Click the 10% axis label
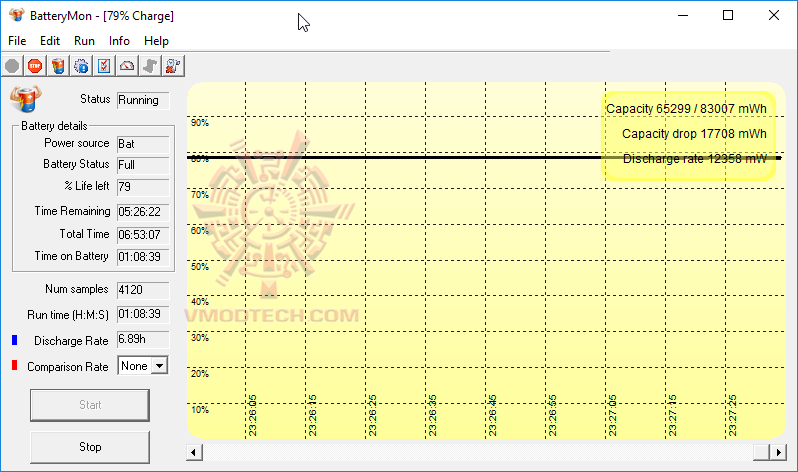This screenshot has height=472, width=798. click(x=200, y=410)
